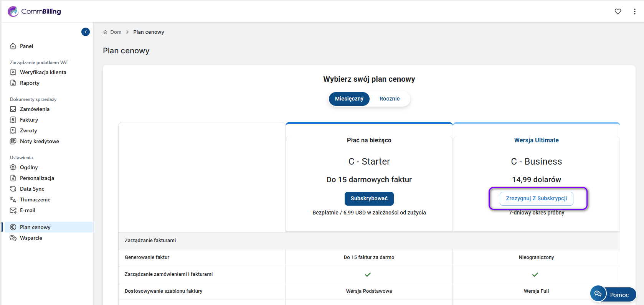Click the Ogólny settings gear icon
Screen dimensions: 644x305
pyautogui.click(x=13, y=167)
